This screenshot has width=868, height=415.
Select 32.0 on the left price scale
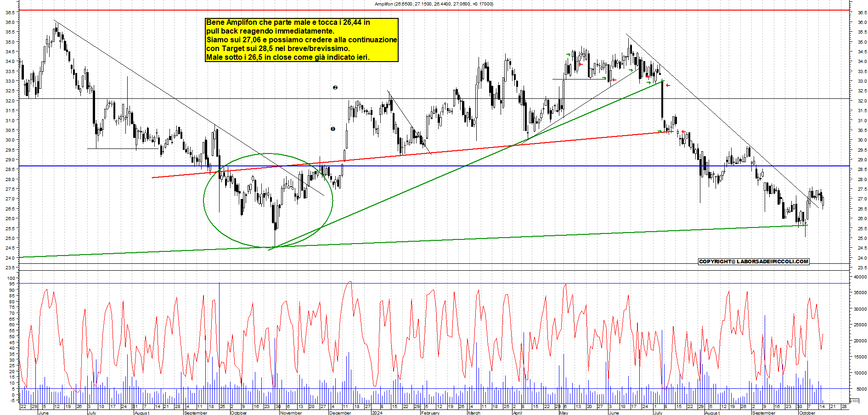[10, 101]
